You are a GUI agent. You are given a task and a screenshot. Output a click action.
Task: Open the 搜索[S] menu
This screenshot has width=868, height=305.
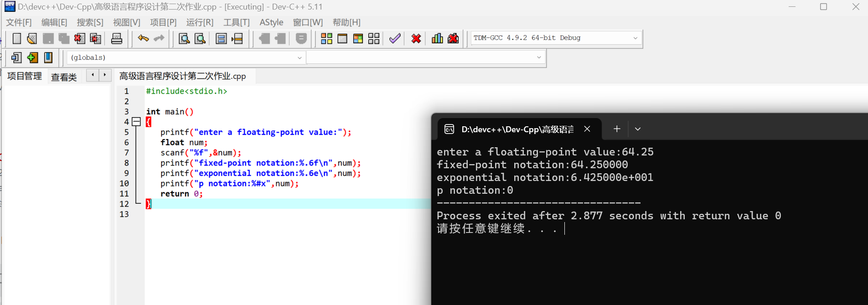click(90, 22)
